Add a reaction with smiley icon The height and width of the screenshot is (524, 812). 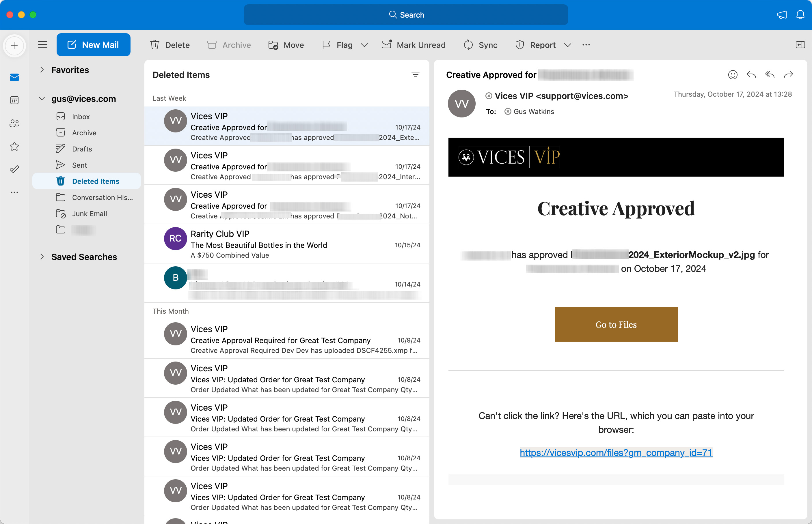click(x=733, y=74)
